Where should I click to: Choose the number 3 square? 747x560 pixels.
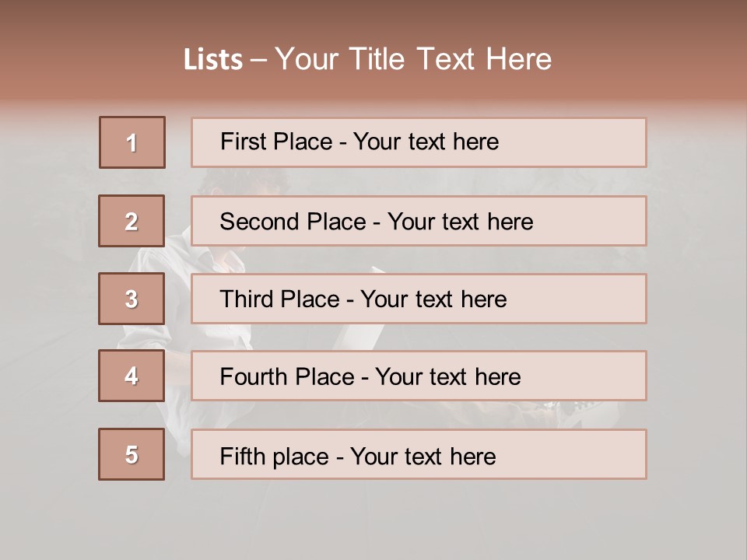pos(132,299)
